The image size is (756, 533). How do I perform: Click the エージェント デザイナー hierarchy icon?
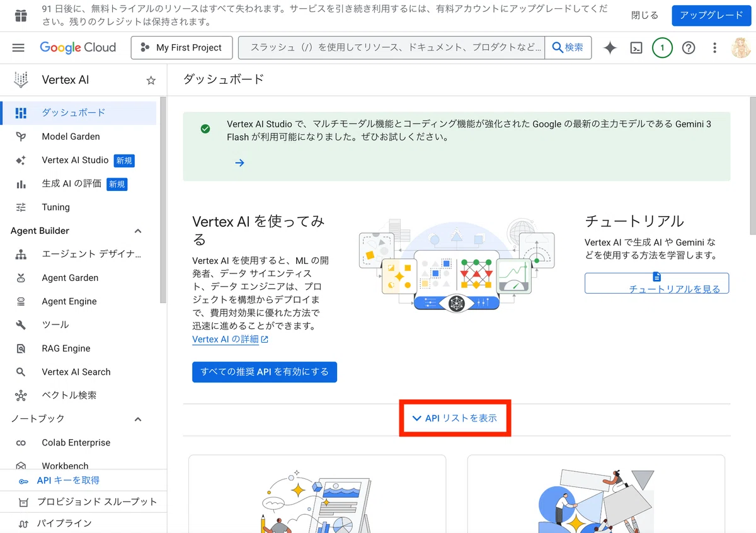coord(21,255)
